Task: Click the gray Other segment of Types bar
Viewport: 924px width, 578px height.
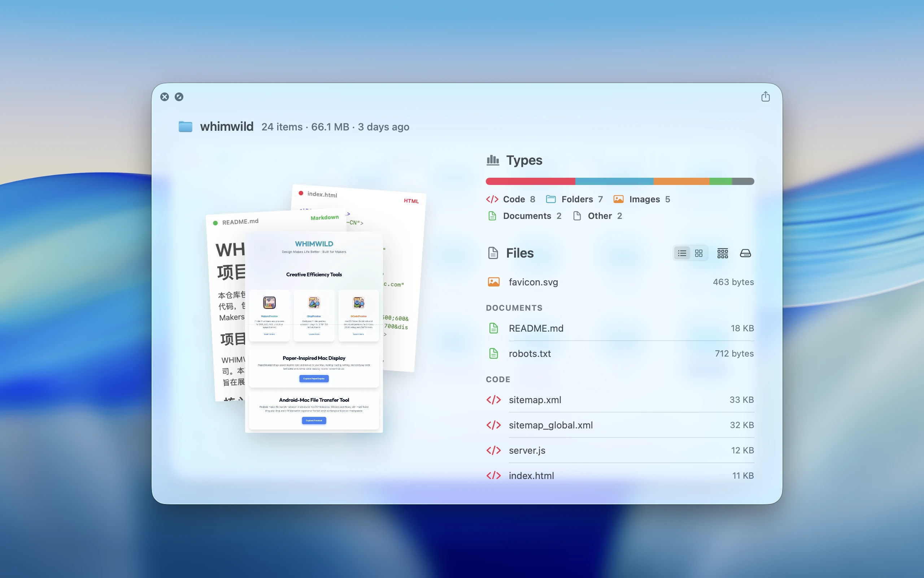Action: (x=743, y=181)
